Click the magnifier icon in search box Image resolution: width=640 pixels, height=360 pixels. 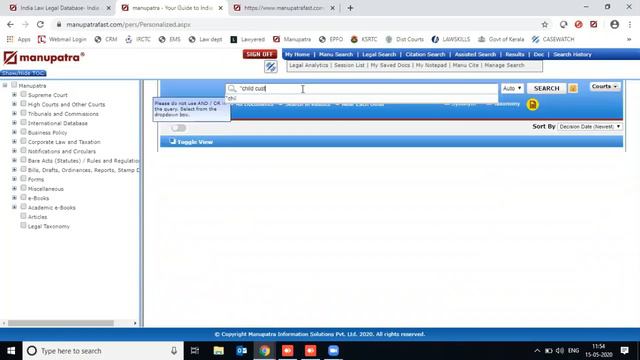[232, 89]
